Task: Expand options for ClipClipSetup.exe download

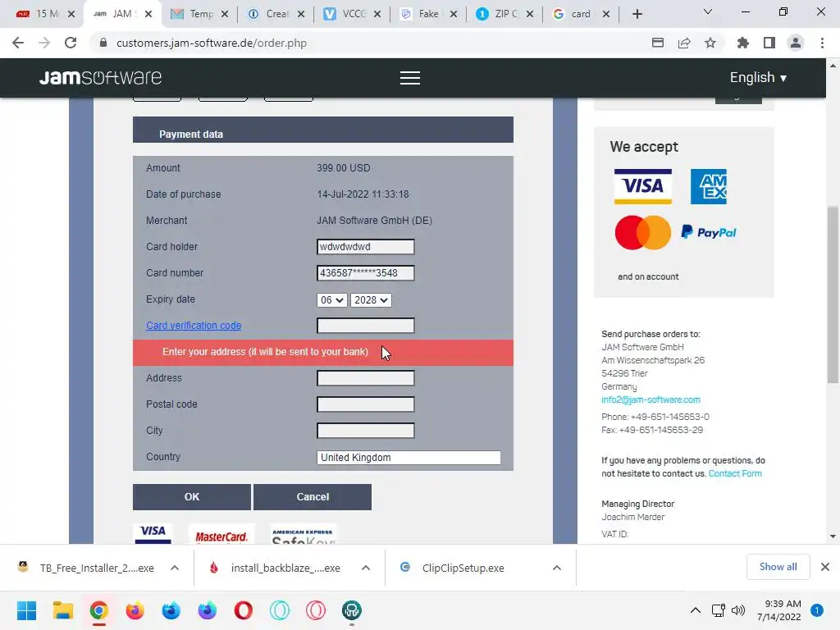Action: point(557,568)
